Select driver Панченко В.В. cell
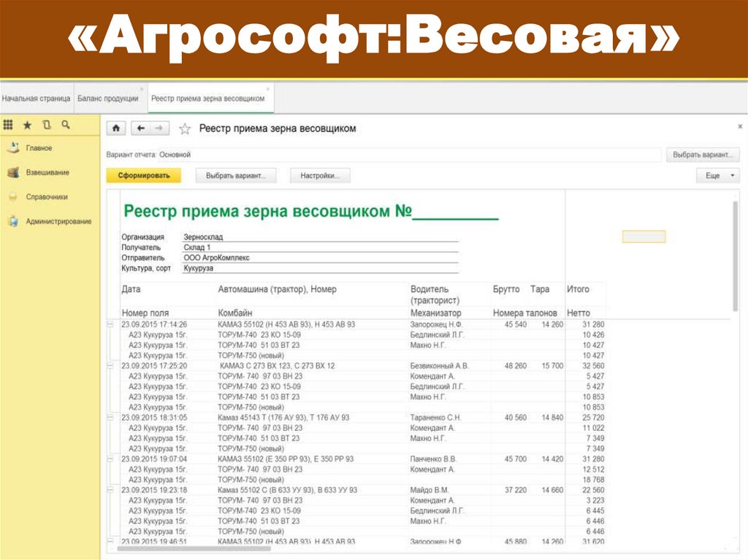Viewport: 748px width, 560px height. (433, 459)
